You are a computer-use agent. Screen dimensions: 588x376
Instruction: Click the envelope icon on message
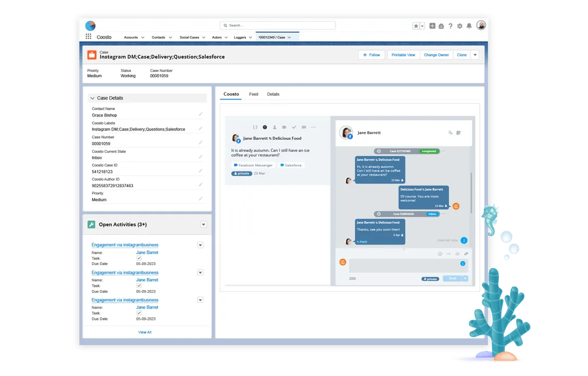[x=304, y=127]
